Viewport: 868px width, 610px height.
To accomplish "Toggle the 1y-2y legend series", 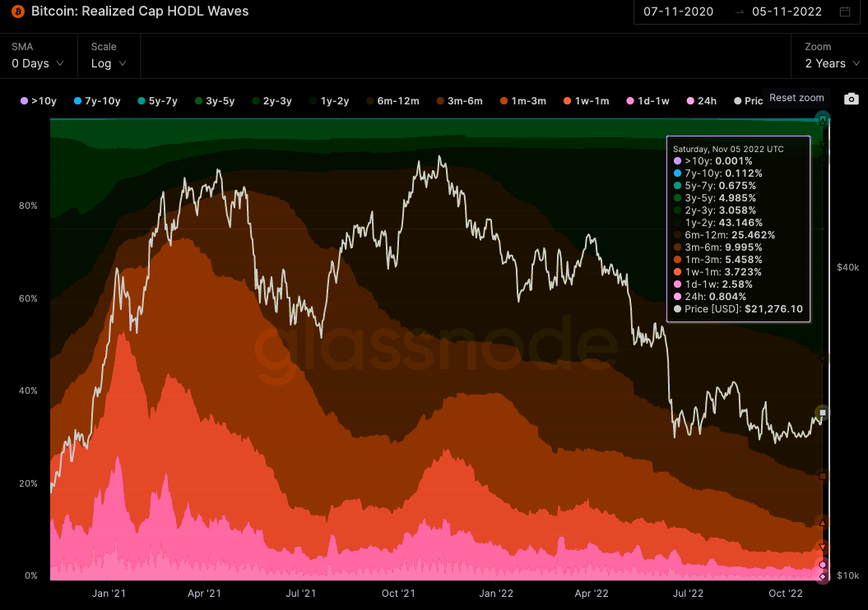I will coord(329,100).
